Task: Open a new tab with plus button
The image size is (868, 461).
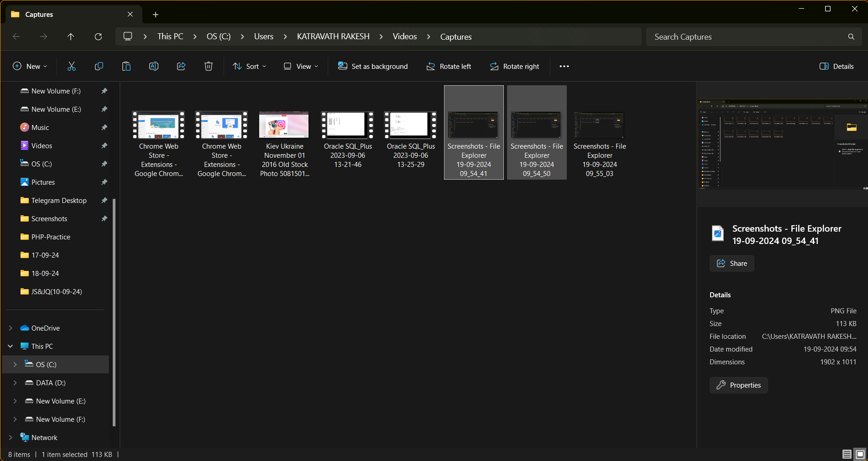Action: pyautogui.click(x=156, y=15)
